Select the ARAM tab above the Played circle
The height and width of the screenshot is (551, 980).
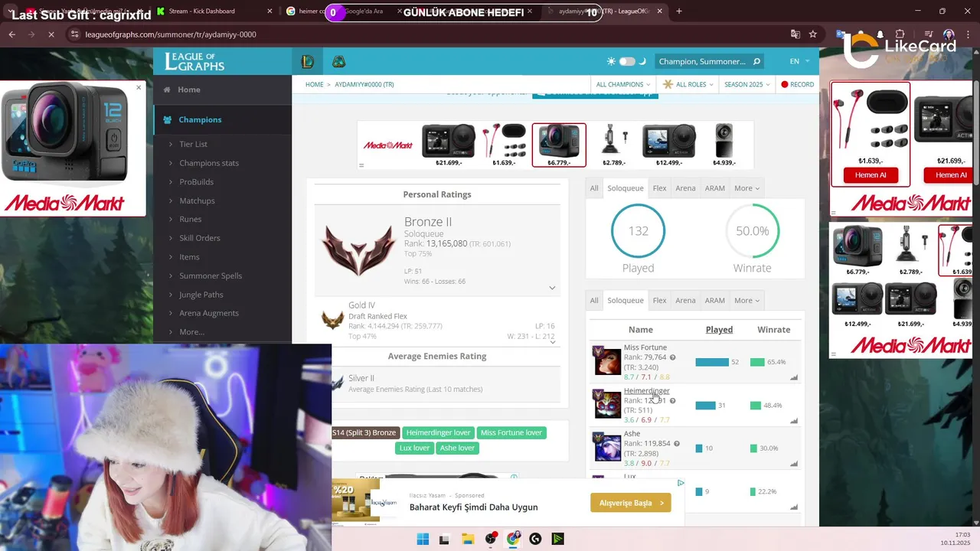(714, 188)
